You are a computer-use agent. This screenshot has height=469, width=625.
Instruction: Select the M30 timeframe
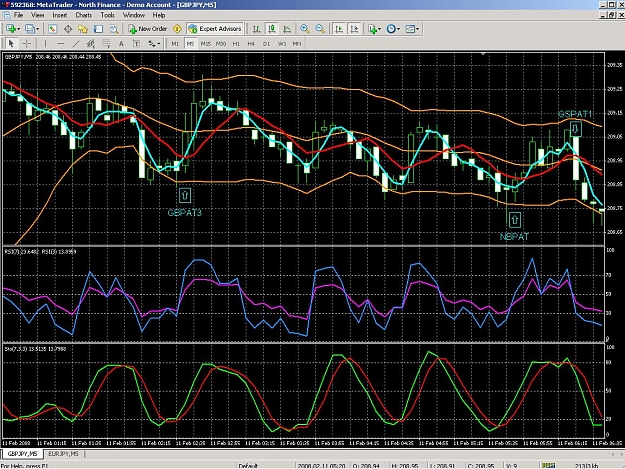(221, 43)
